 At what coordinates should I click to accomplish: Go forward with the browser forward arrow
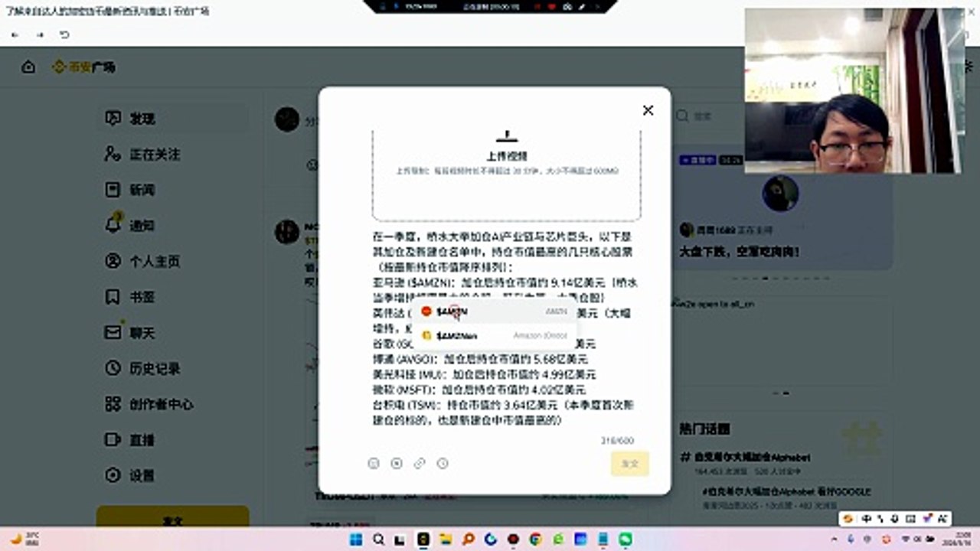click(x=40, y=35)
